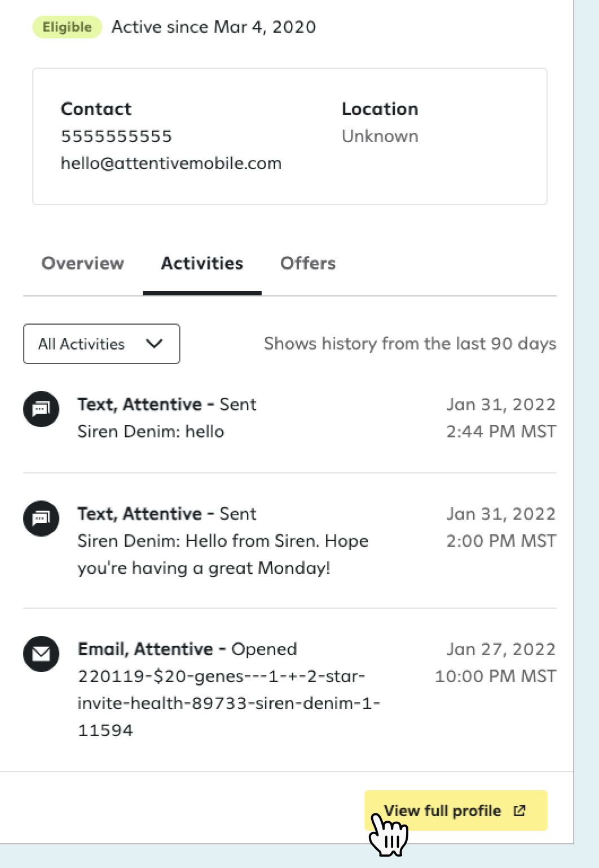Click the Contact heading in info card

[96, 109]
